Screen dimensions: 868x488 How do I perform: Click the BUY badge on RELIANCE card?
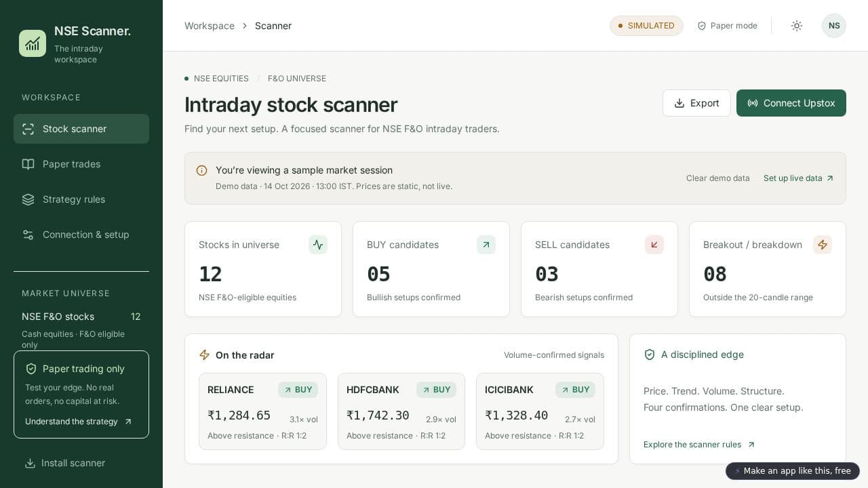(298, 390)
